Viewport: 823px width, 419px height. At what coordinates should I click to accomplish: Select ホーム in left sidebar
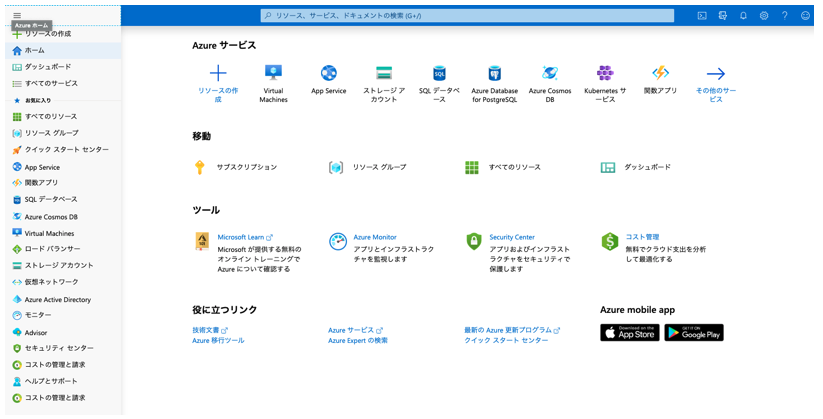(64, 50)
